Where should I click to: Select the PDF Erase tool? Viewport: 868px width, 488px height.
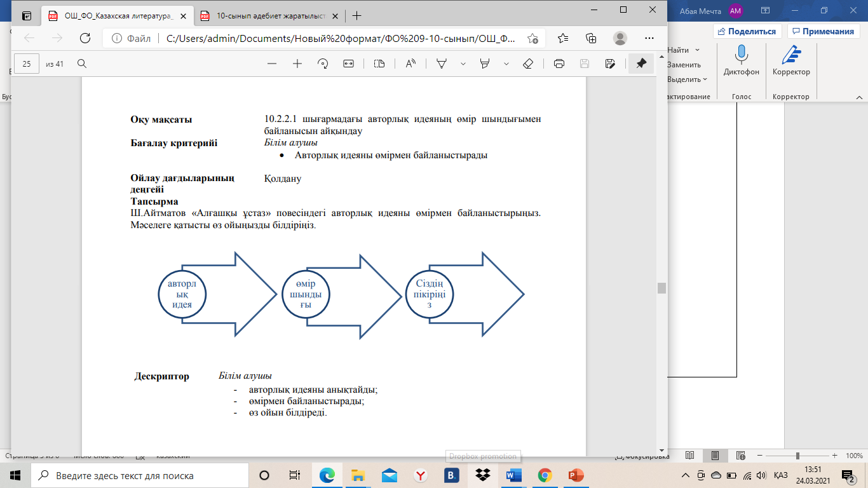(527, 64)
